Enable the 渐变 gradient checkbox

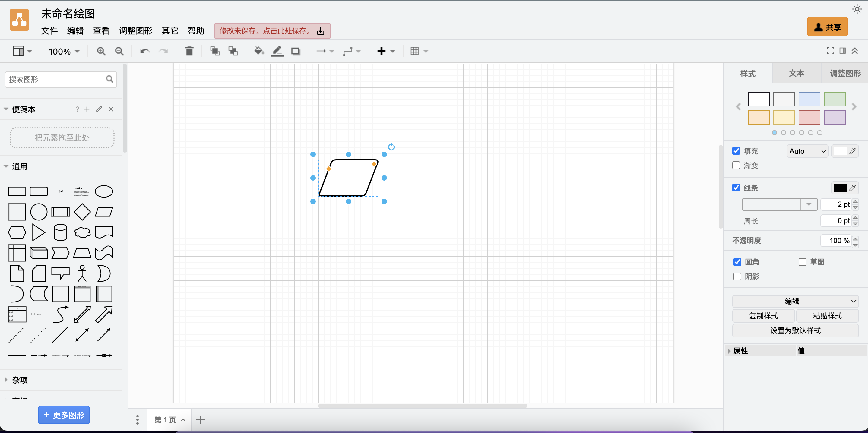736,166
